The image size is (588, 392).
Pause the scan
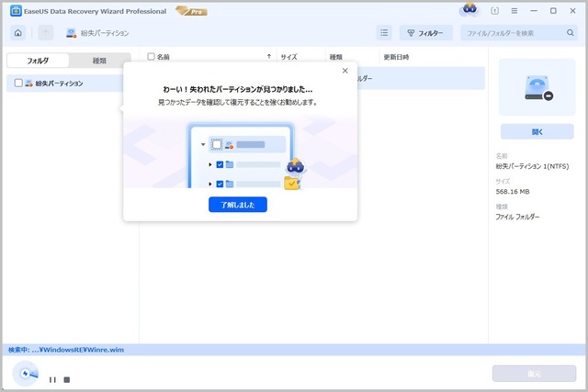(52, 380)
